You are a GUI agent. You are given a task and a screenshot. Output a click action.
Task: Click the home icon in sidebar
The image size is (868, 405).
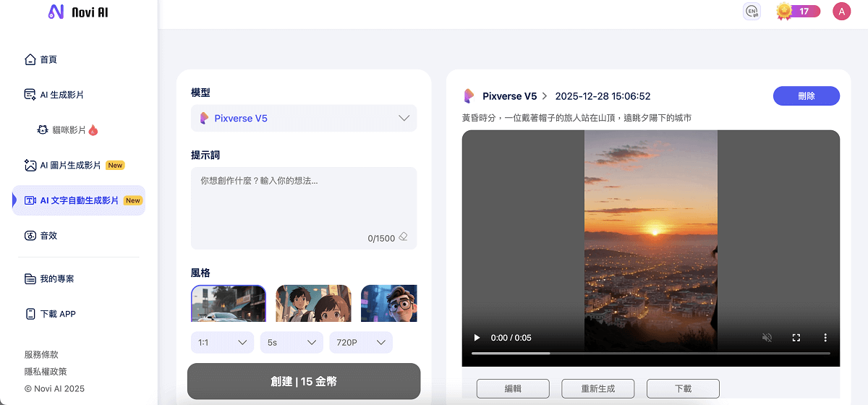30,59
